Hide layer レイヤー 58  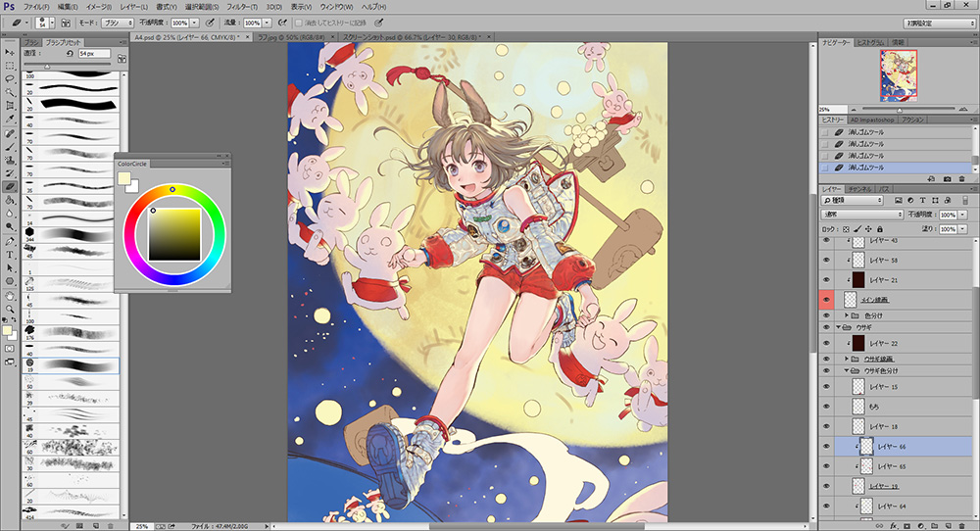pos(826,260)
